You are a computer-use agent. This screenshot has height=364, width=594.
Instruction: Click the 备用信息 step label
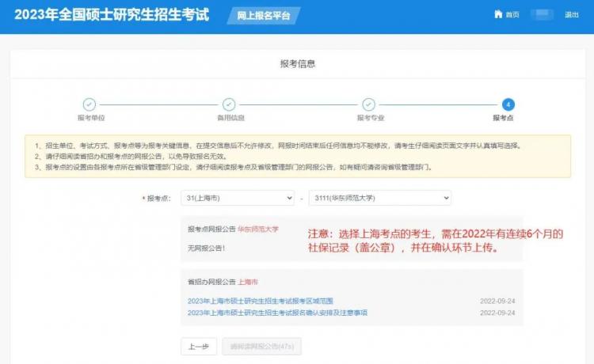pyautogui.click(x=230, y=118)
